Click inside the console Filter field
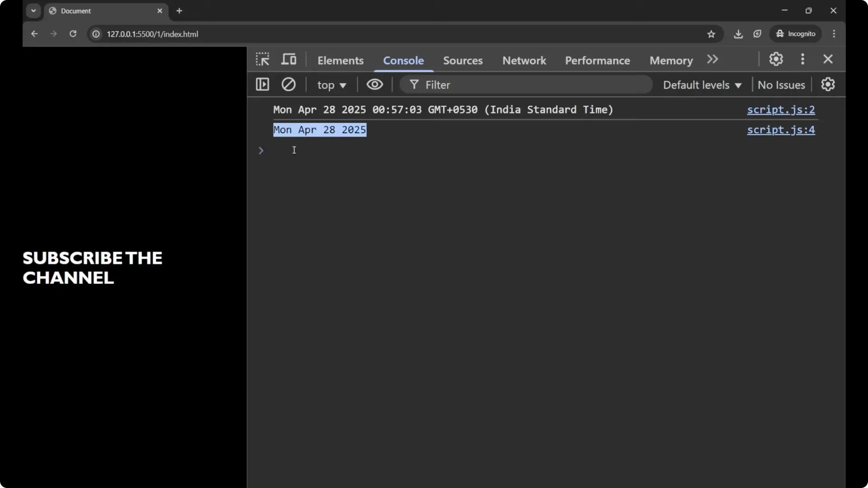868x488 pixels. pyautogui.click(x=497, y=84)
